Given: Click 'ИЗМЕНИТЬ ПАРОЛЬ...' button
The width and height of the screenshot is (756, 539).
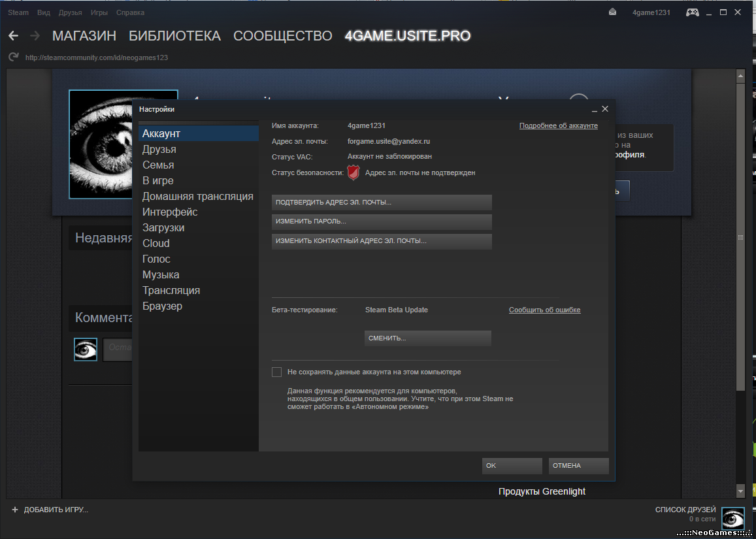Looking at the screenshot, I should point(382,221).
